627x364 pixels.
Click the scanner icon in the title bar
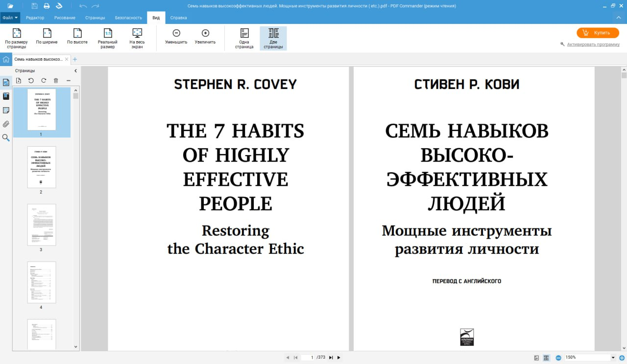(59, 6)
